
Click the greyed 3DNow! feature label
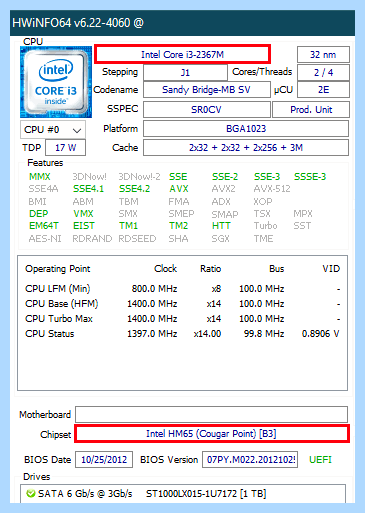point(90,177)
